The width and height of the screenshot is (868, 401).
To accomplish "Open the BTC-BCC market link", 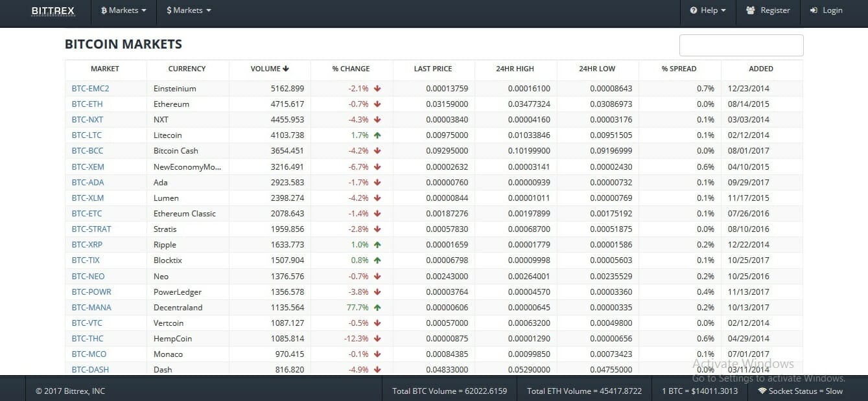I will tap(88, 151).
